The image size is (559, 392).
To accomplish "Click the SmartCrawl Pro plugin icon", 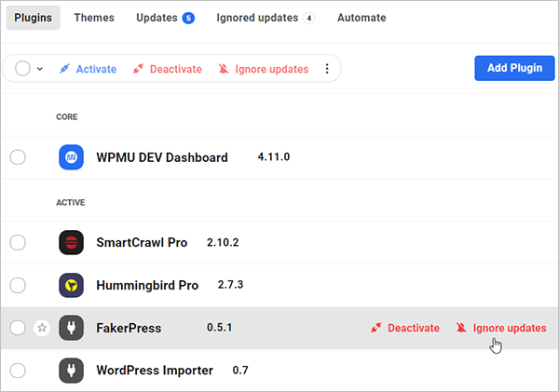I will (72, 243).
